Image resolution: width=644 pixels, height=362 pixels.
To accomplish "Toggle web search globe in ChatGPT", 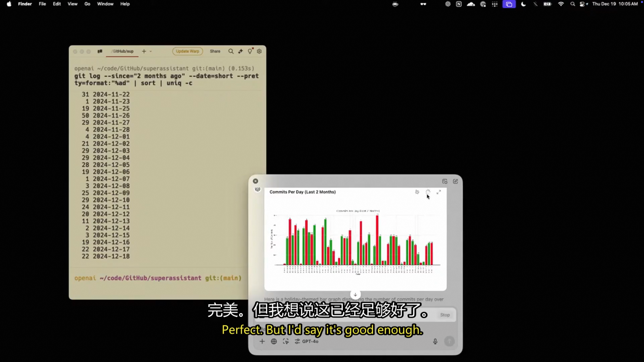I will pos(274,341).
